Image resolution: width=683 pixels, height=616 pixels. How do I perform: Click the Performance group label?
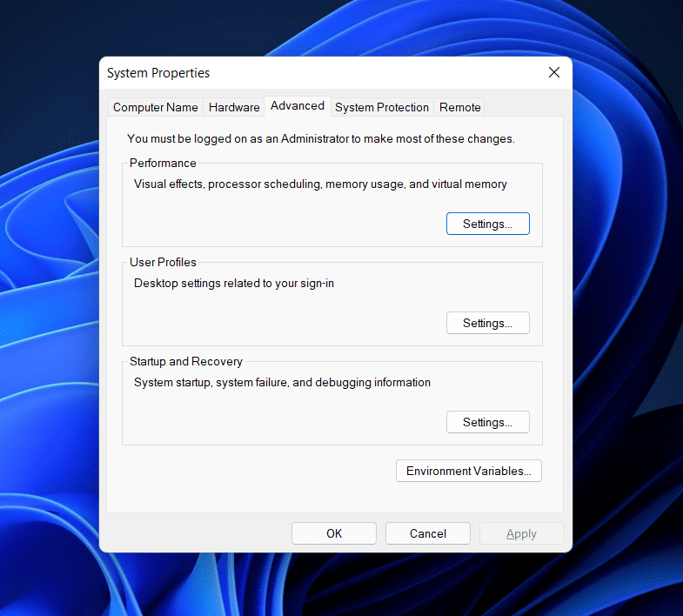point(163,163)
